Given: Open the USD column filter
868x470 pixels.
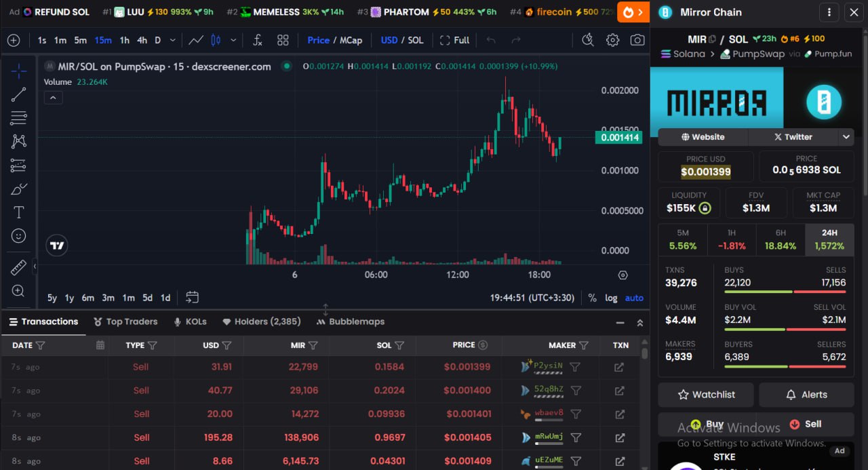Looking at the screenshot, I should pos(227,345).
